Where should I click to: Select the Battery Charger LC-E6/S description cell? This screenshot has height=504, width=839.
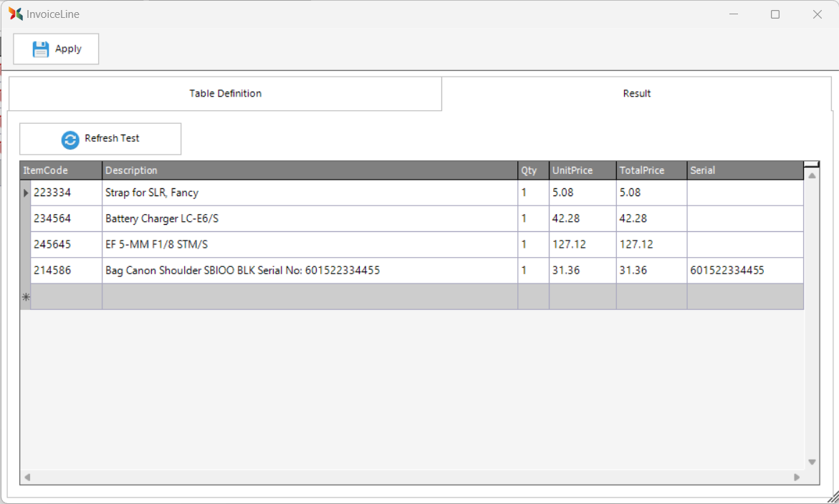310,218
